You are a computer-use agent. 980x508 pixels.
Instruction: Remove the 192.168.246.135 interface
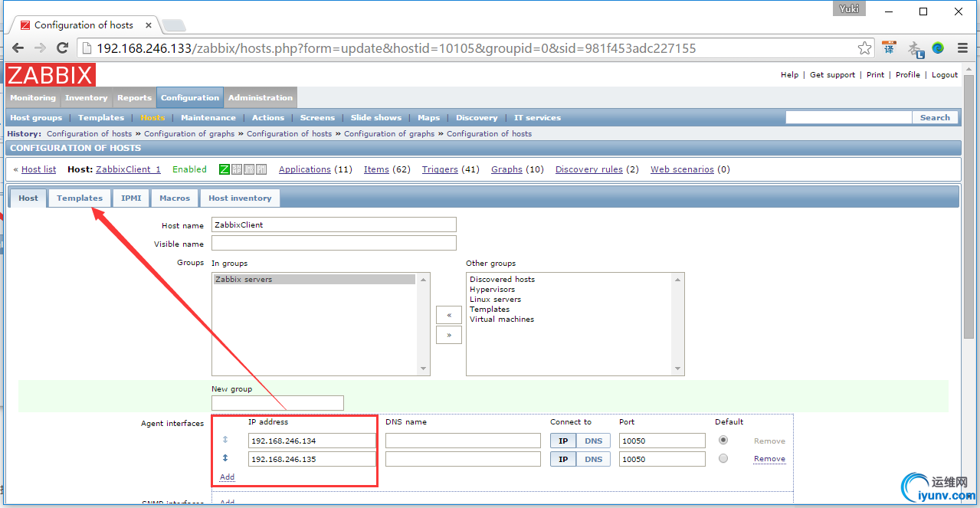[769, 459]
